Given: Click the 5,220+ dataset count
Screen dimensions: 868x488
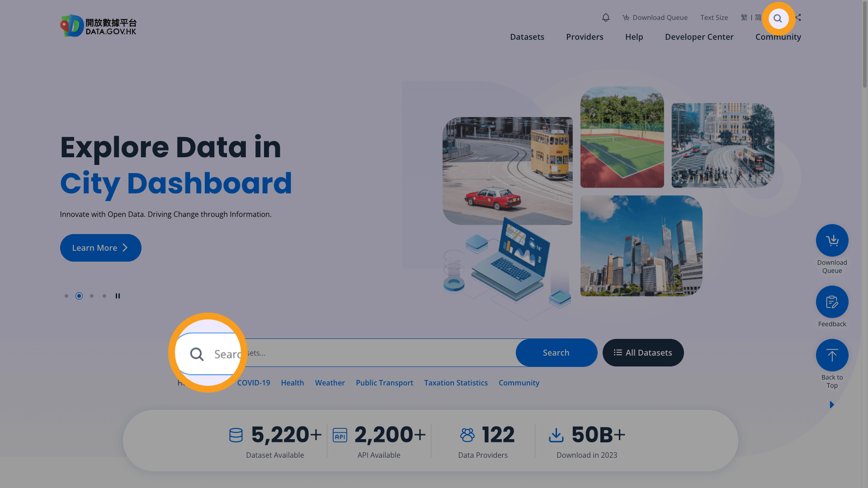Looking at the screenshot, I should (x=287, y=435).
